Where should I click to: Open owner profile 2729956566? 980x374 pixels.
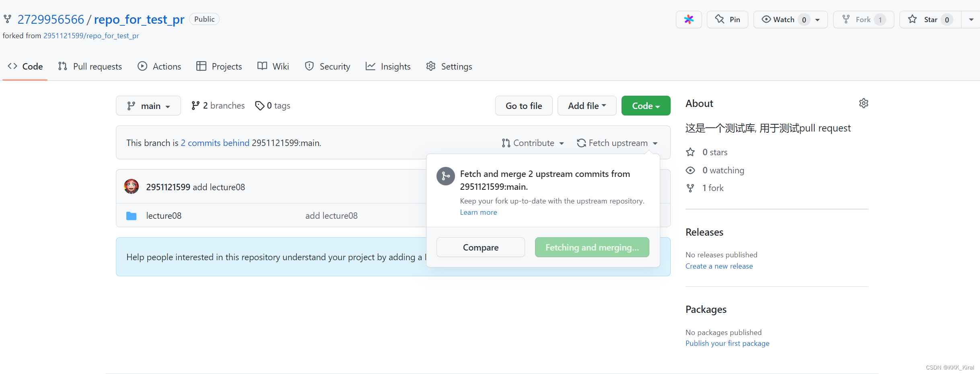click(x=51, y=19)
